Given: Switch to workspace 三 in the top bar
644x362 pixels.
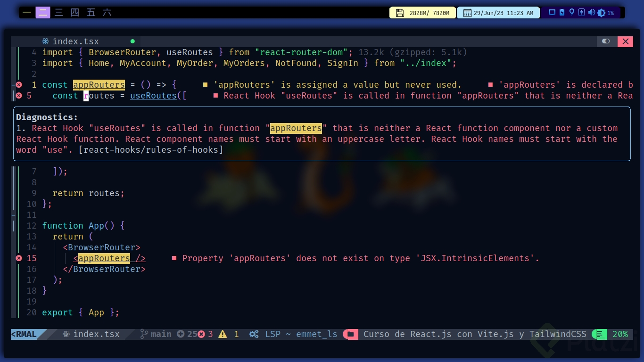Looking at the screenshot, I should (x=59, y=13).
